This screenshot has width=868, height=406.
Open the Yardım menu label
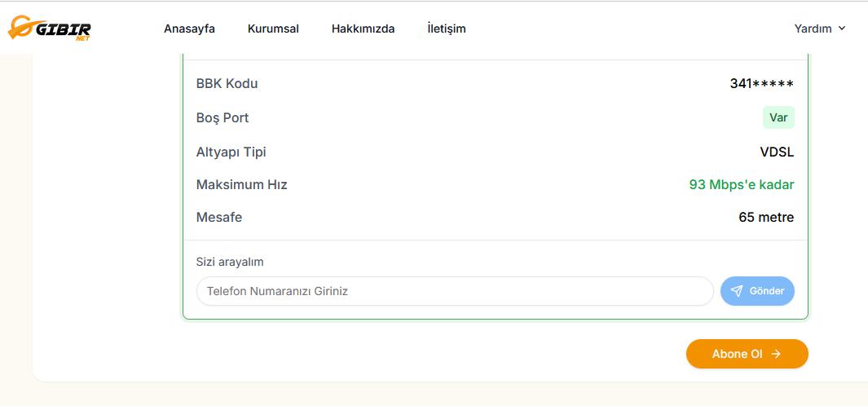(x=813, y=29)
